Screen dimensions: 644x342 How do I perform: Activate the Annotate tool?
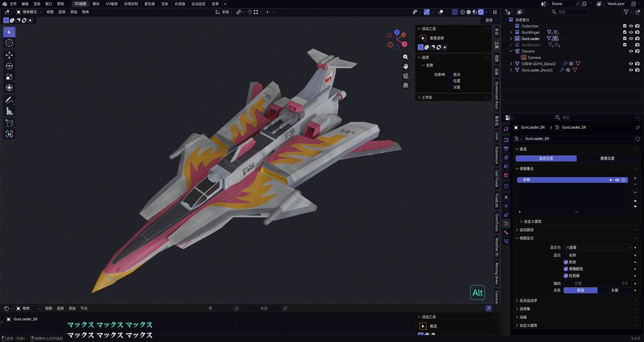(x=9, y=100)
